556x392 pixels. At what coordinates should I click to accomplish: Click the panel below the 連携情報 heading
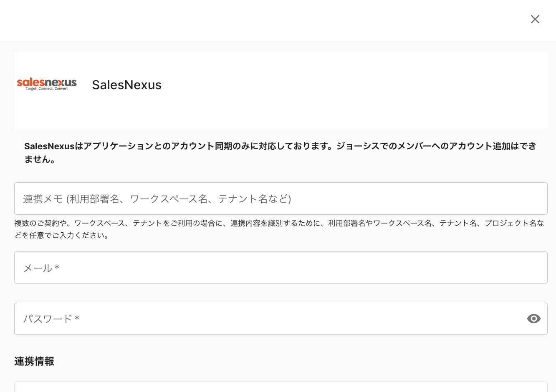281,387
